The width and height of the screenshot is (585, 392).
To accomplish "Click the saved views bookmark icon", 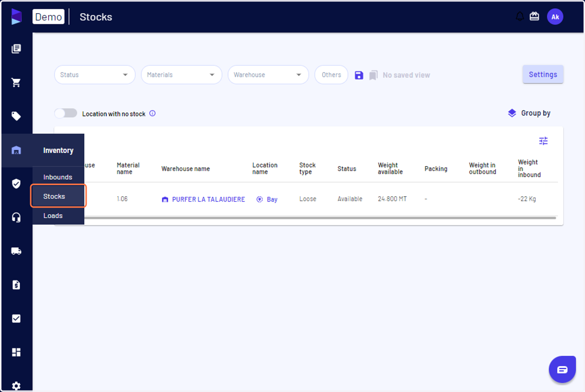I will (373, 75).
